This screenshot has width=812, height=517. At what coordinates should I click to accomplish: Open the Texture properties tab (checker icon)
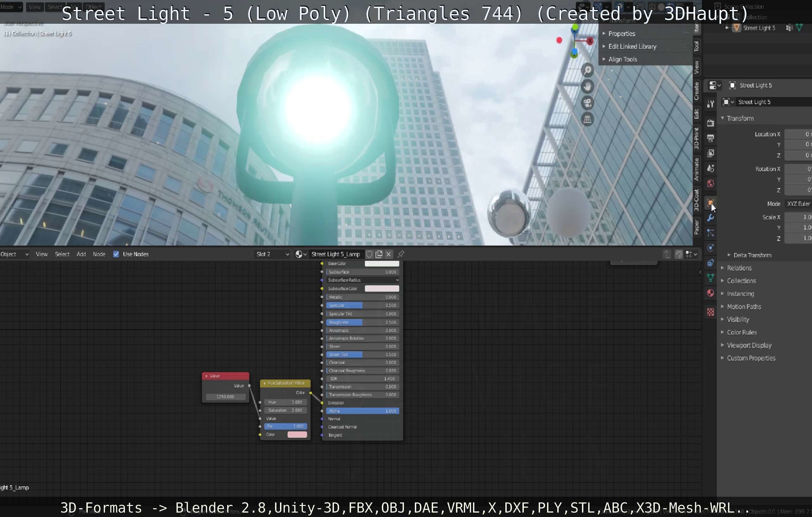710,312
